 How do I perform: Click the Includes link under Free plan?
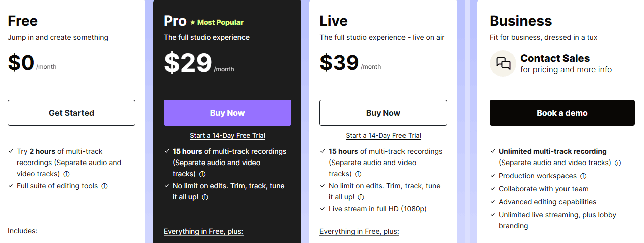click(x=22, y=231)
